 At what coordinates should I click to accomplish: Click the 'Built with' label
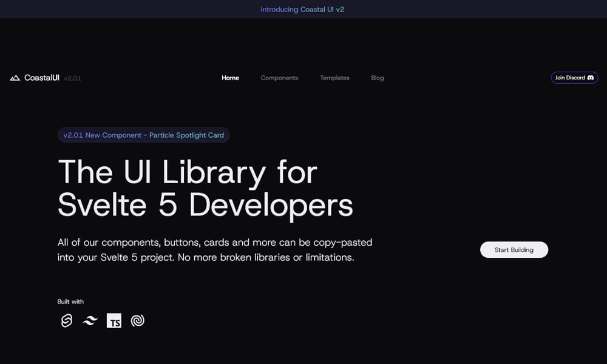pos(70,302)
